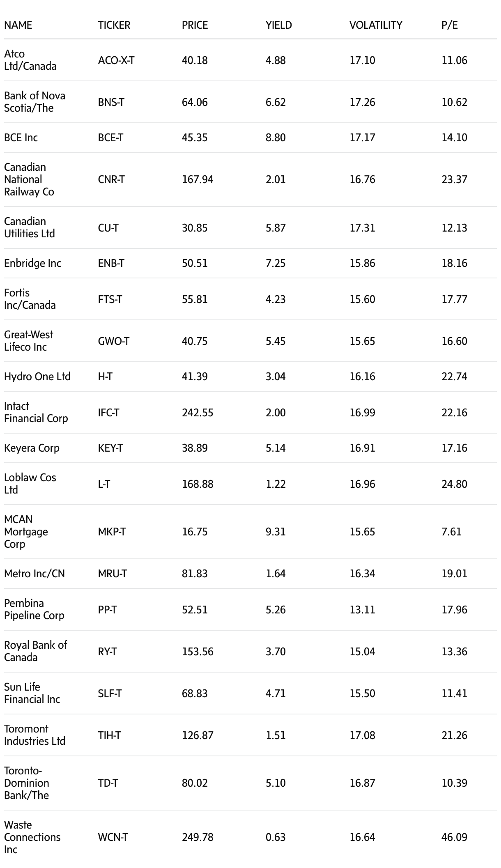The height and width of the screenshot is (868, 501).
Task: Click Keyera Corp company name
Action: click(x=32, y=448)
